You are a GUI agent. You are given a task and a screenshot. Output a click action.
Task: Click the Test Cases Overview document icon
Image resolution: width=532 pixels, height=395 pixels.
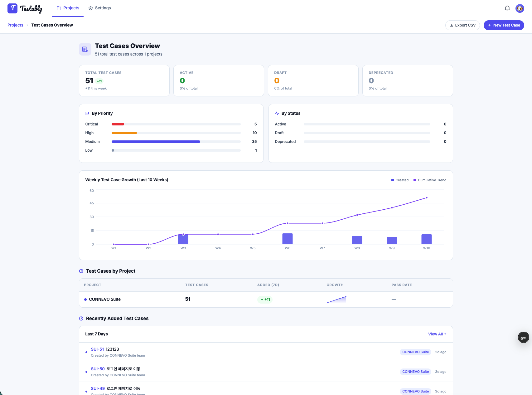coord(85,49)
